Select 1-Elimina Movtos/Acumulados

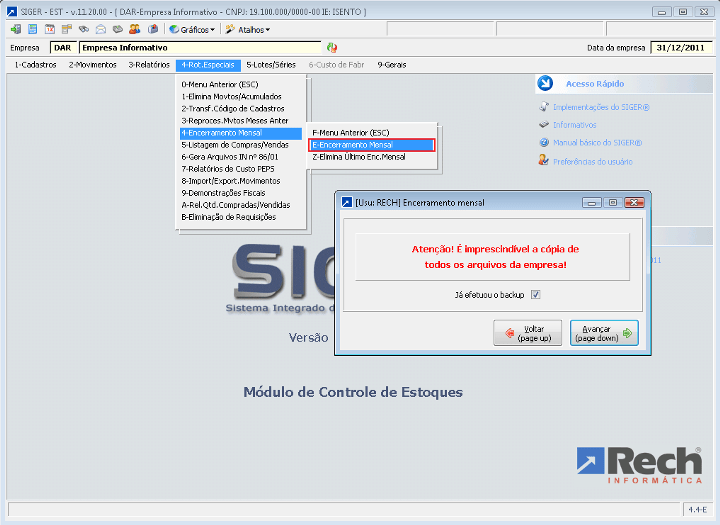point(241,96)
